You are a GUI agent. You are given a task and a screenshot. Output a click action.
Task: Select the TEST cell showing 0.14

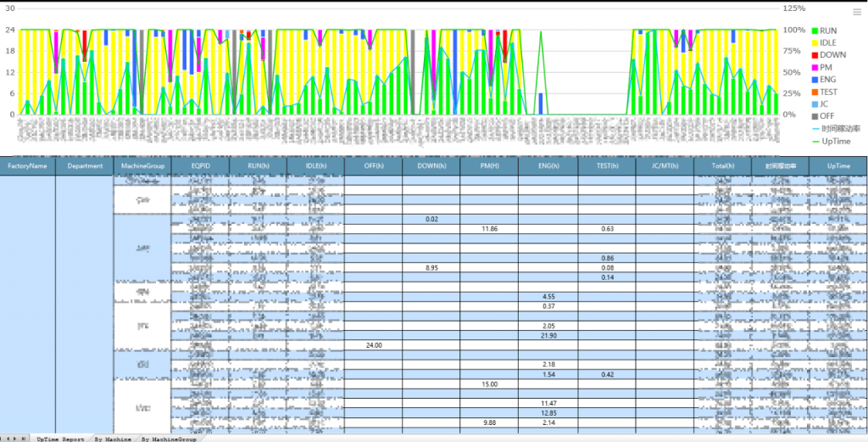click(607, 277)
